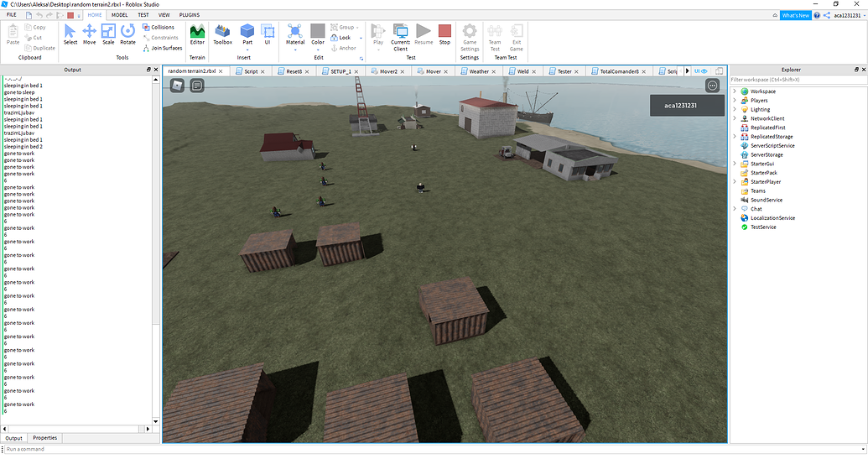Toggle Current: Client view
The image size is (868, 459).
coord(400,38)
